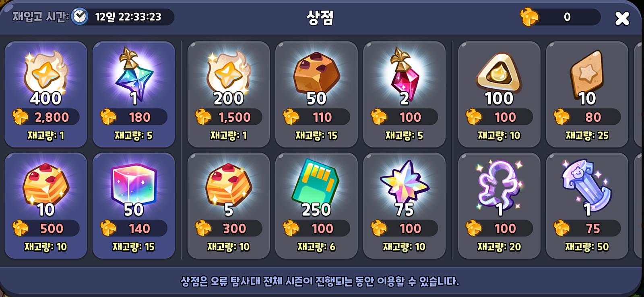Select the jelly cake item priced 300
Image resolution: width=644 pixels, height=297 pixels.
click(x=229, y=205)
